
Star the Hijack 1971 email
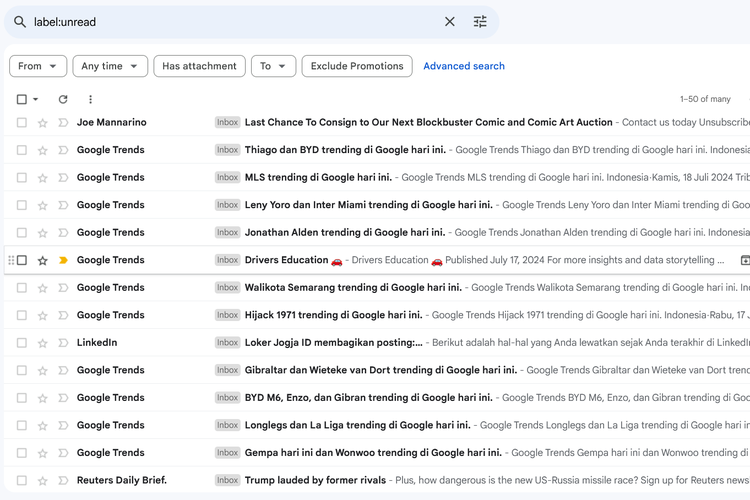tap(43, 316)
